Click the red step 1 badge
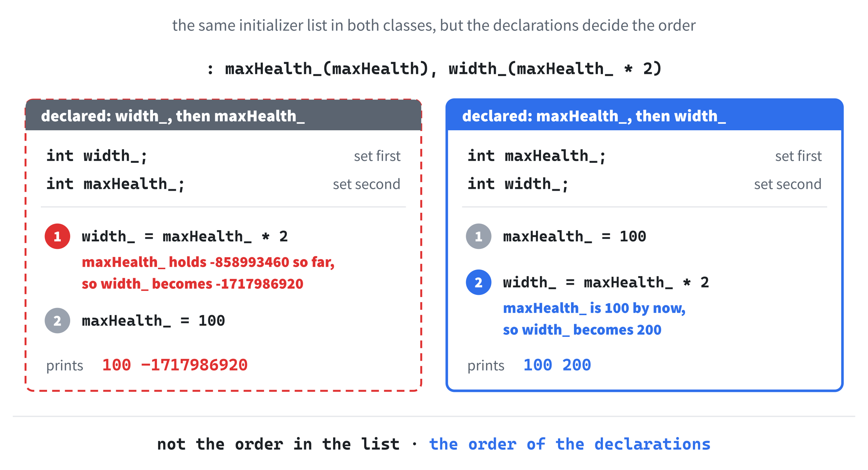Image resolution: width=868 pixels, height=470 pixels. [58, 236]
